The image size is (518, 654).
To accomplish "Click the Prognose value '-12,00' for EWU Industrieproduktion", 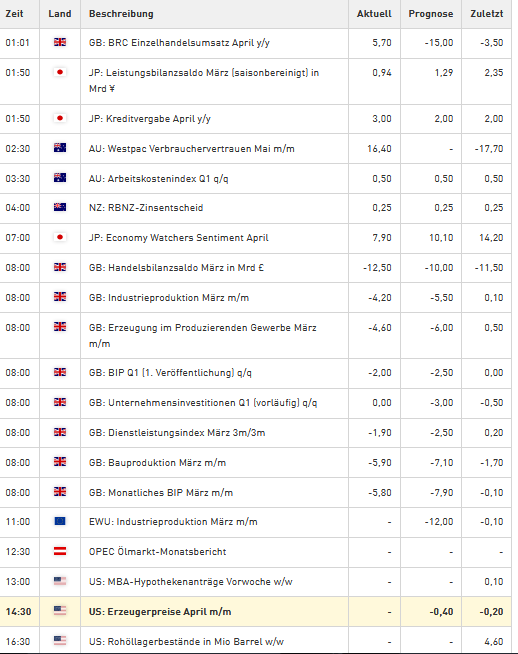I will click(x=439, y=522).
